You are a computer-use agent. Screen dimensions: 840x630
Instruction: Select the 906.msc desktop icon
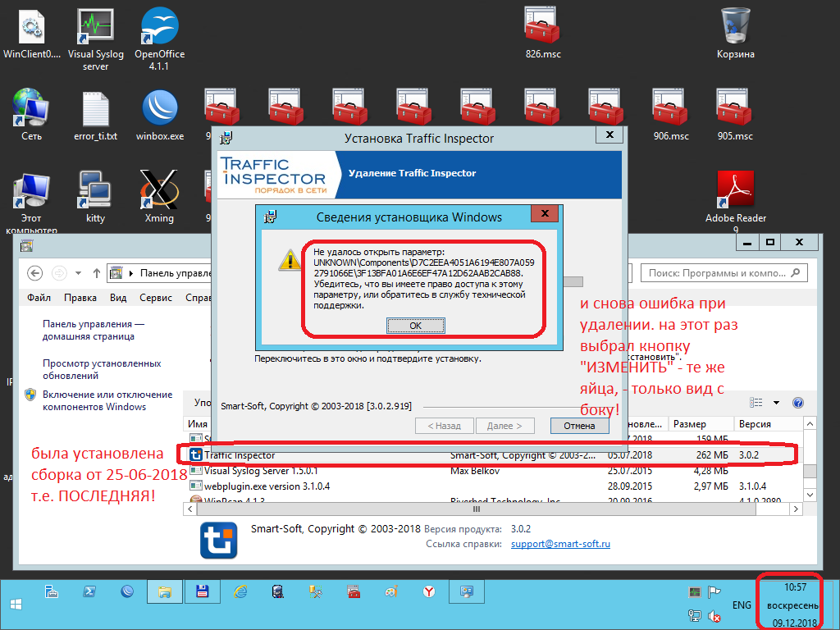[x=671, y=115]
